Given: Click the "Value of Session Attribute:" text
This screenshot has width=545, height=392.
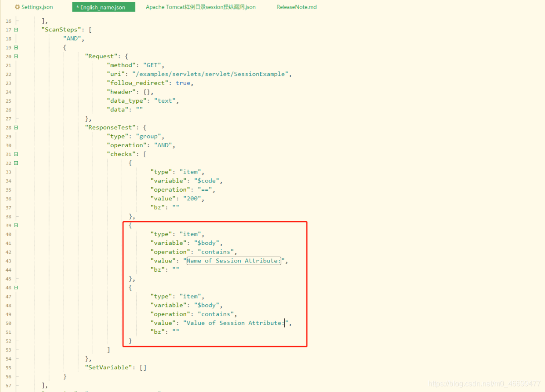Looking at the screenshot, I should point(236,323).
